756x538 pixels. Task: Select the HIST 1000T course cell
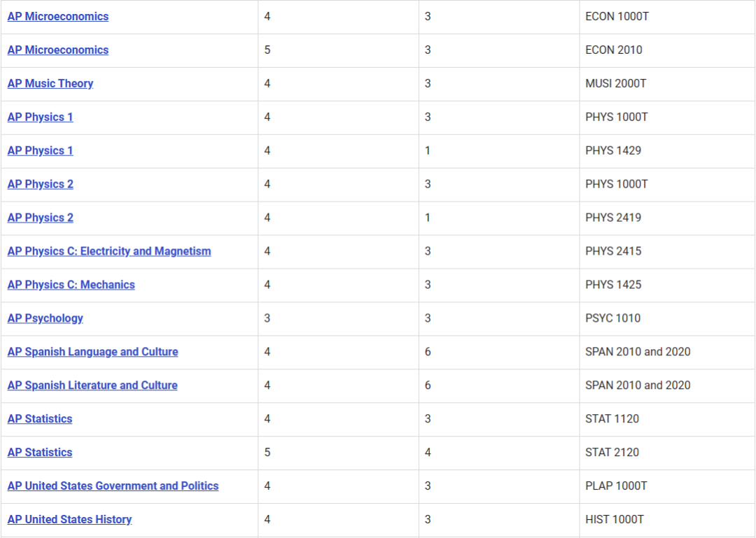(615, 520)
